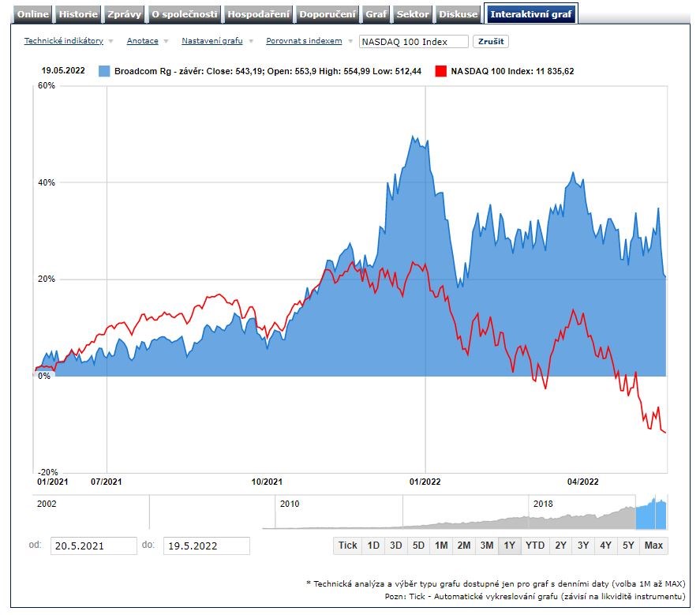Expand Technické indikátory dropdown
Screen dimensions: 700x615
click(x=63, y=41)
